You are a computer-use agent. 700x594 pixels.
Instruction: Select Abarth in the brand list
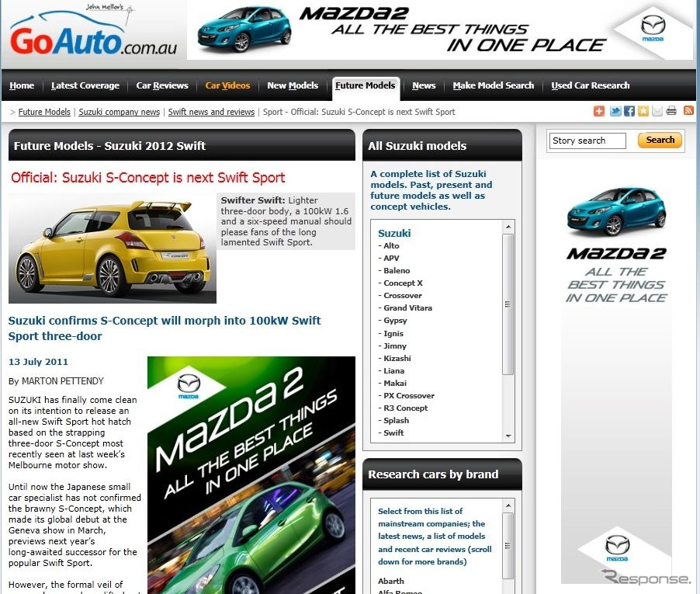[x=391, y=581]
